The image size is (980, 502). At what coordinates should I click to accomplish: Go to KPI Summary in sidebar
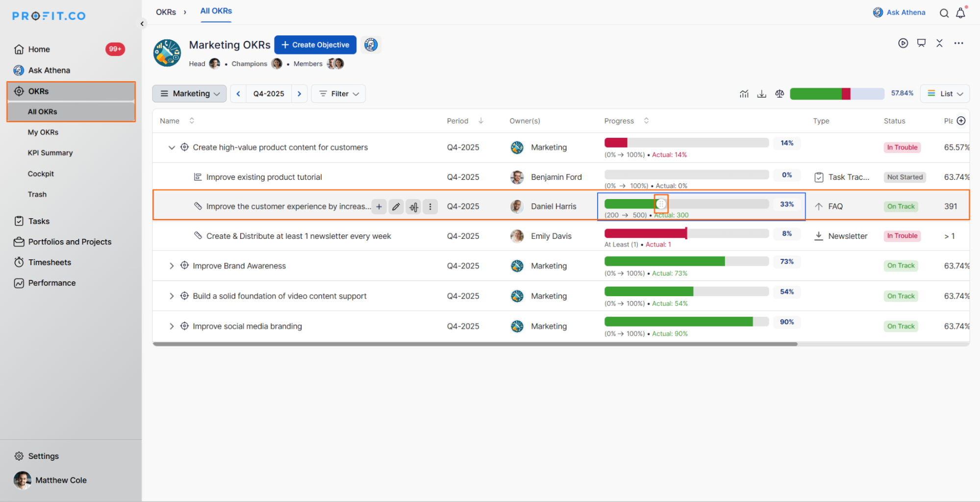50,153
